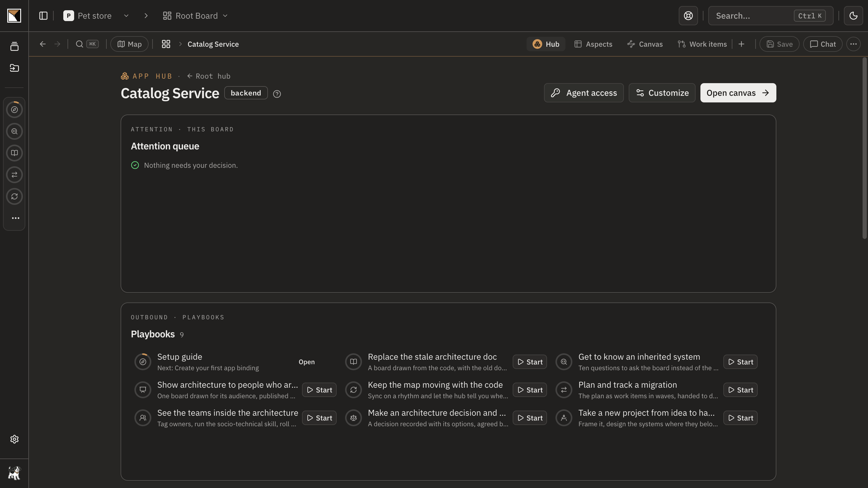Open the three-dot more menu in left rail
The height and width of the screenshot is (488, 868).
coord(15,218)
